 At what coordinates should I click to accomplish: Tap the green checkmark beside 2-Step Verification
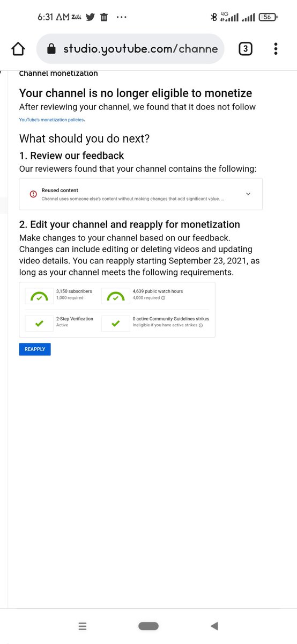pyautogui.click(x=39, y=323)
